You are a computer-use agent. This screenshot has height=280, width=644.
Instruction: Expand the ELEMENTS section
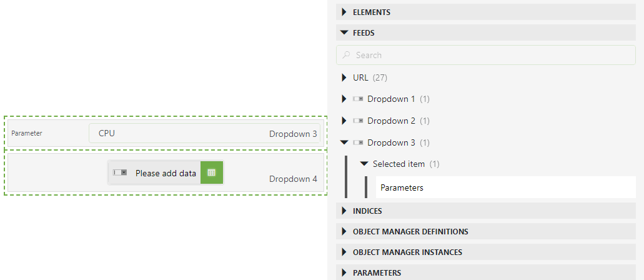(486, 12)
